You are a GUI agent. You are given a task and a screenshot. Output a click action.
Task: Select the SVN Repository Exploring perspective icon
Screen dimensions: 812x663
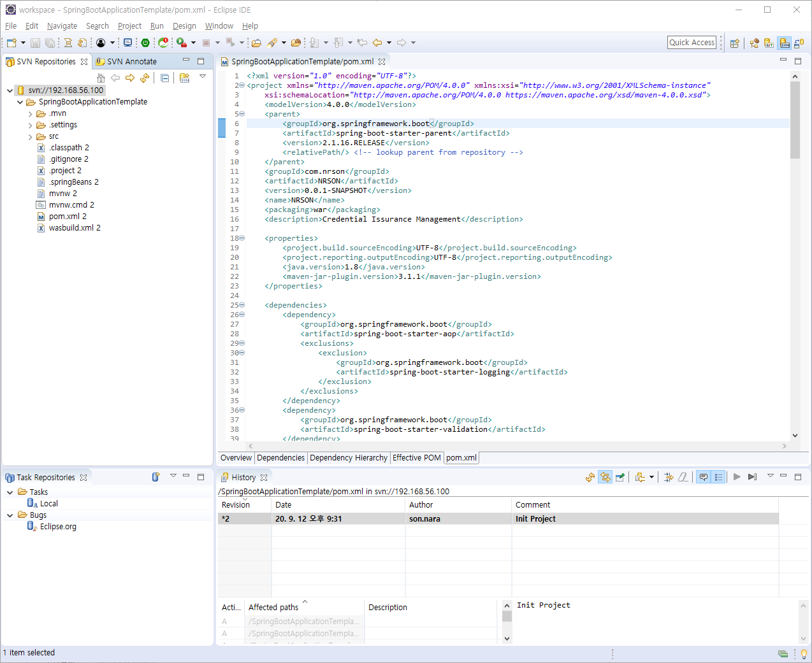(785, 43)
